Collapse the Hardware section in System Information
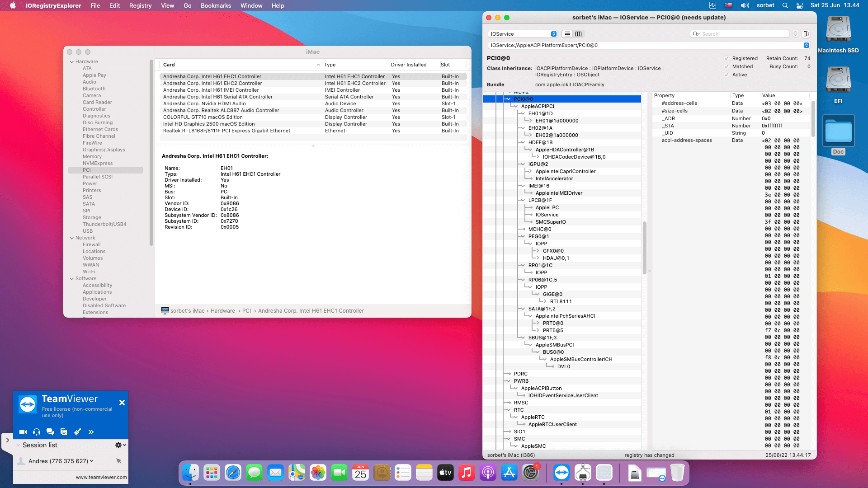868x488 pixels. point(71,62)
